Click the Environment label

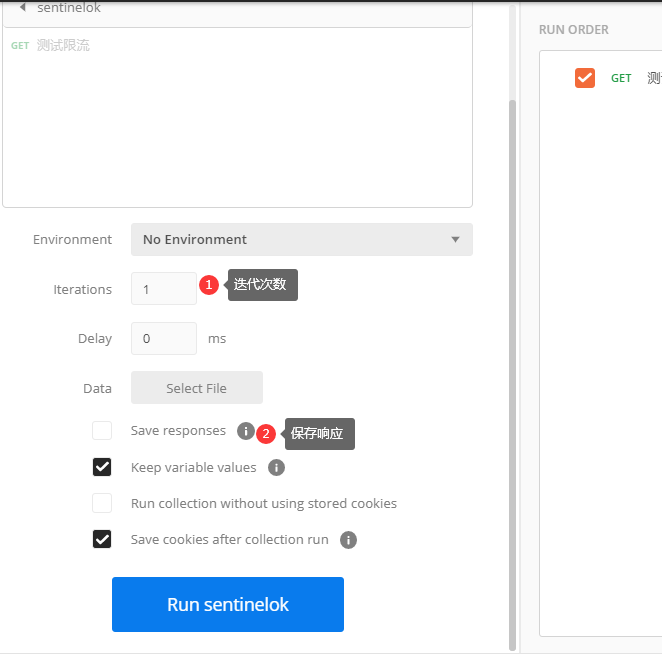[x=72, y=239]
